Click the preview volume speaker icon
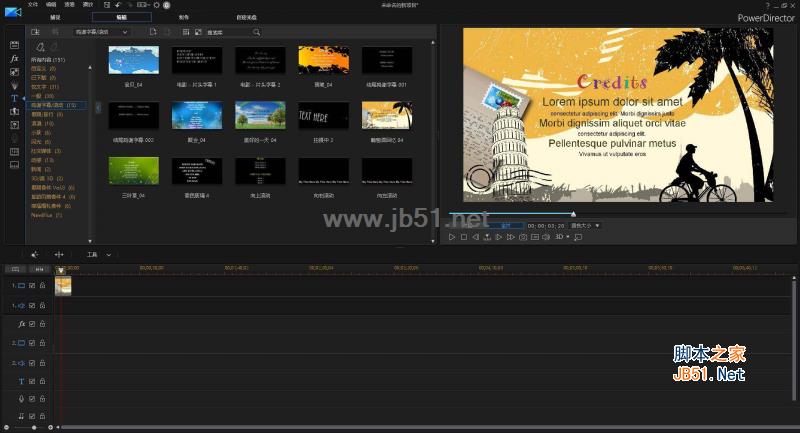The image size is (800, 433). click(546, 237)
